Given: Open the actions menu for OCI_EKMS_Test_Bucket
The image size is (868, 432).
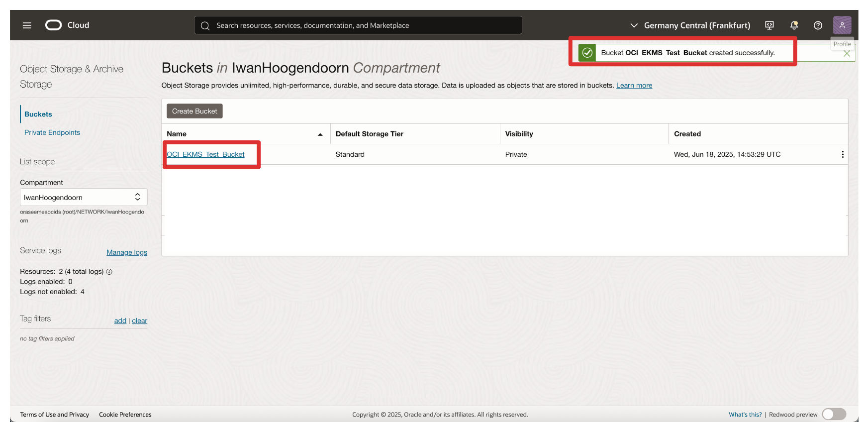Looking at the screenshot, I should pyautogui.click(x=842, y=155).
